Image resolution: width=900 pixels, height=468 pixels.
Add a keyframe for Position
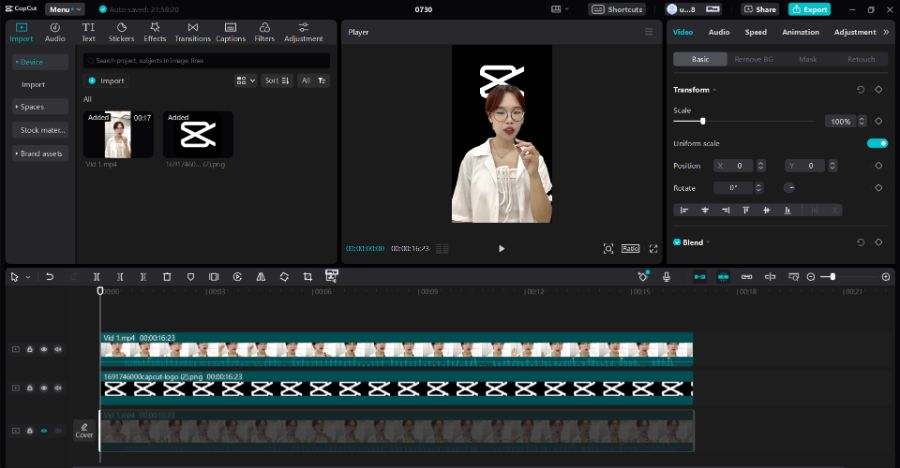878,165
